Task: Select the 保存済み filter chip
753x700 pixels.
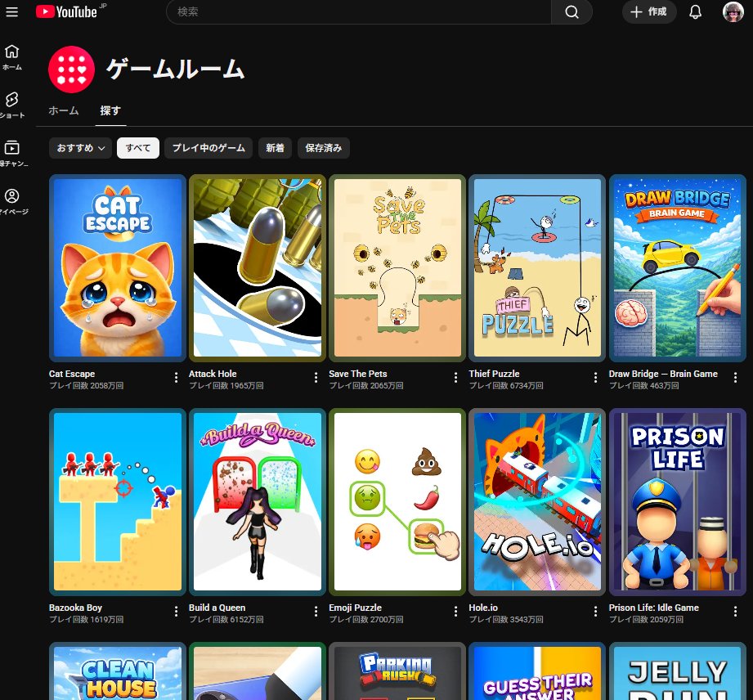Action: pyautogui.click(x=324, y=148)
